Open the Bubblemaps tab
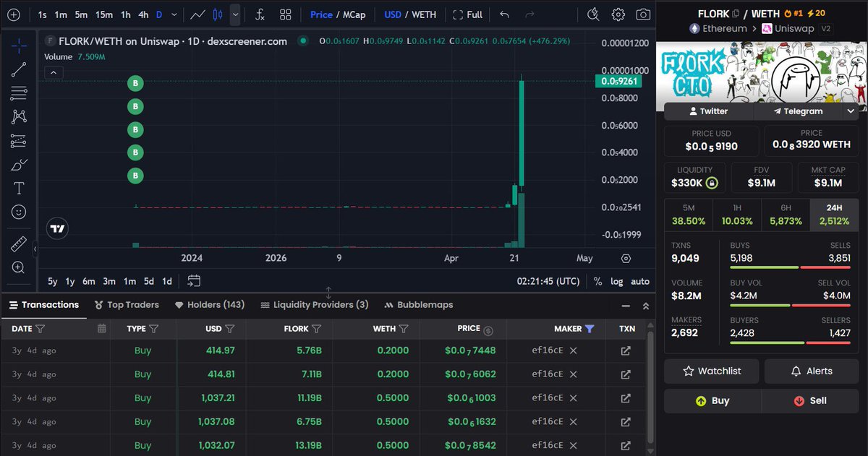 (420, 305)
